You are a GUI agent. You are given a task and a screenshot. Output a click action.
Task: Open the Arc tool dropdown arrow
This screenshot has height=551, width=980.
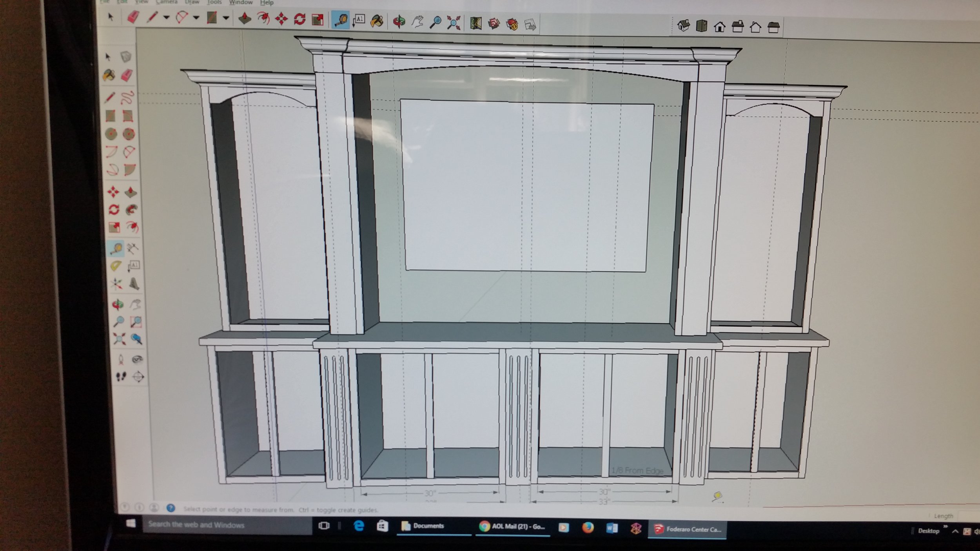coord(196,18)
